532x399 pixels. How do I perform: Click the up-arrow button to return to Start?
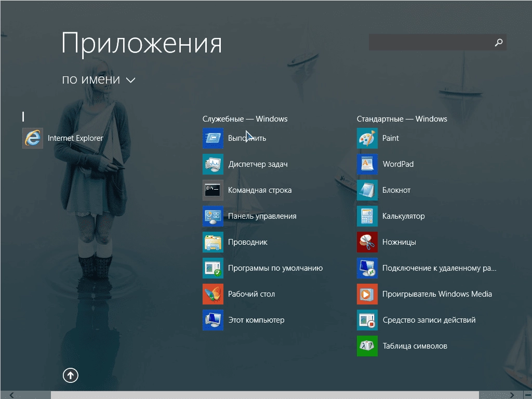tap(71, 375)
